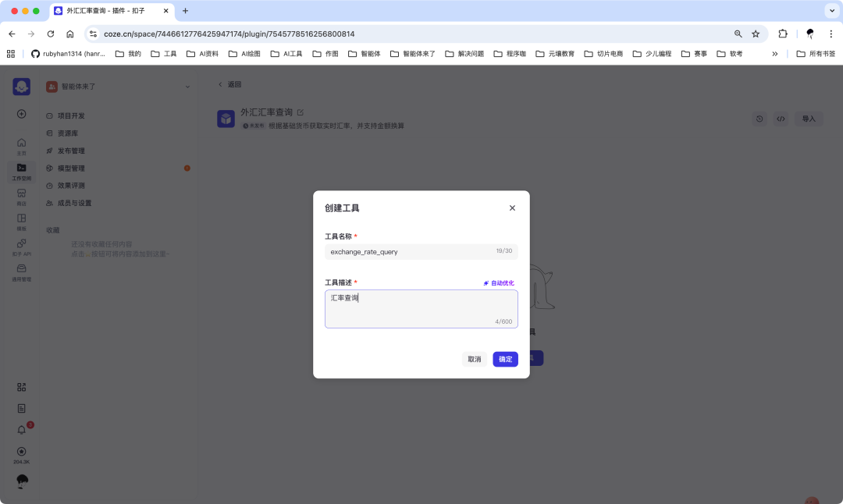
Task: Open the notifications bell icon
Action: pos(21,429)
